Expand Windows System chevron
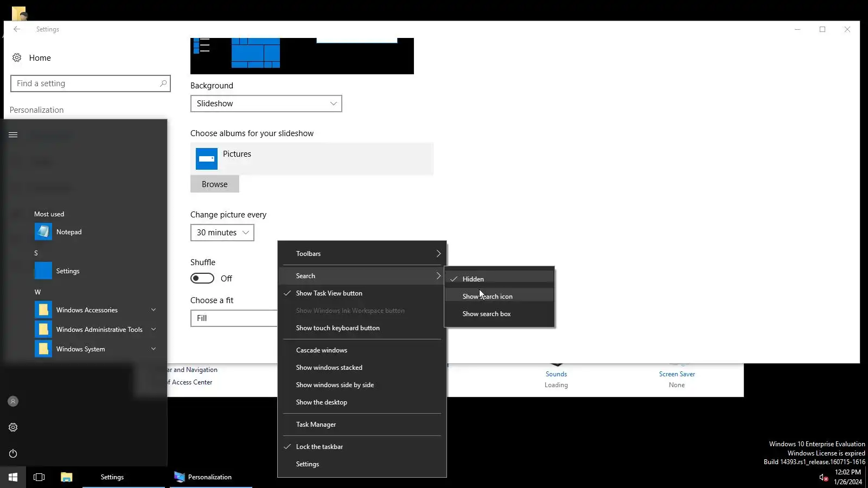The image size is (868, 488). click(154, 349)
